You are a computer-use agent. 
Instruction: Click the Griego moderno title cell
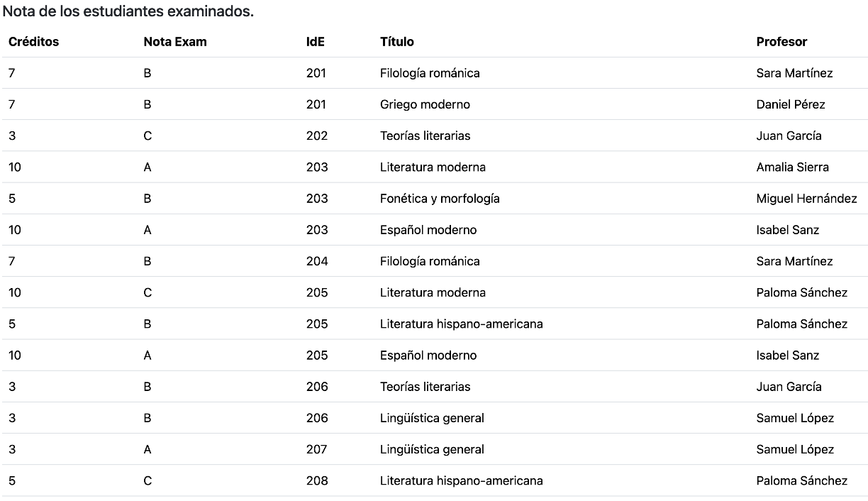pyautogui.click(x=425, y=104)
